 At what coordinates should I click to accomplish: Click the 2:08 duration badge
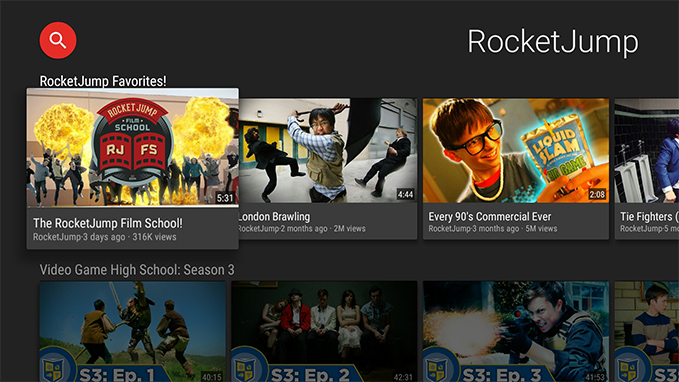tap(597, 194)
